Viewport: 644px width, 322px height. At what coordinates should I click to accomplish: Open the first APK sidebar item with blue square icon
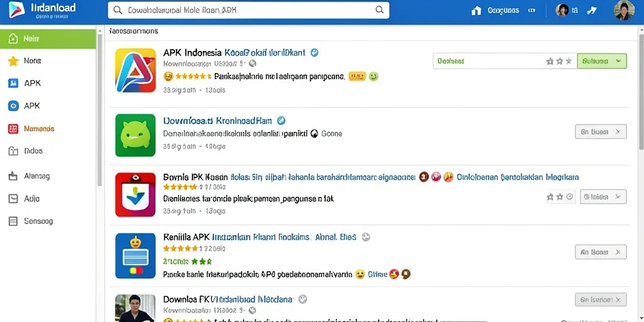[x=48, y=84]
